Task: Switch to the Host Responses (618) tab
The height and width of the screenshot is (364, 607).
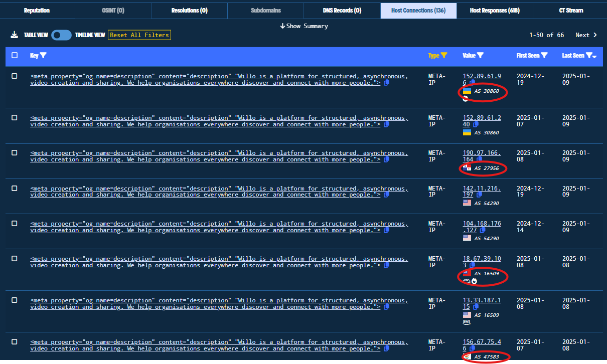Action: [495, 11]
